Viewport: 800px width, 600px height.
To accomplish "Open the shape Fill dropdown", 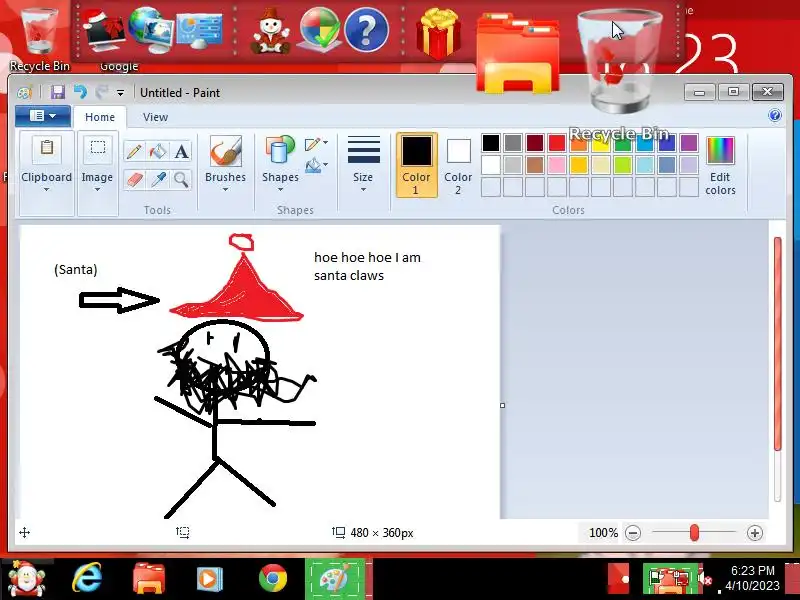I will [x=316, y=166].
